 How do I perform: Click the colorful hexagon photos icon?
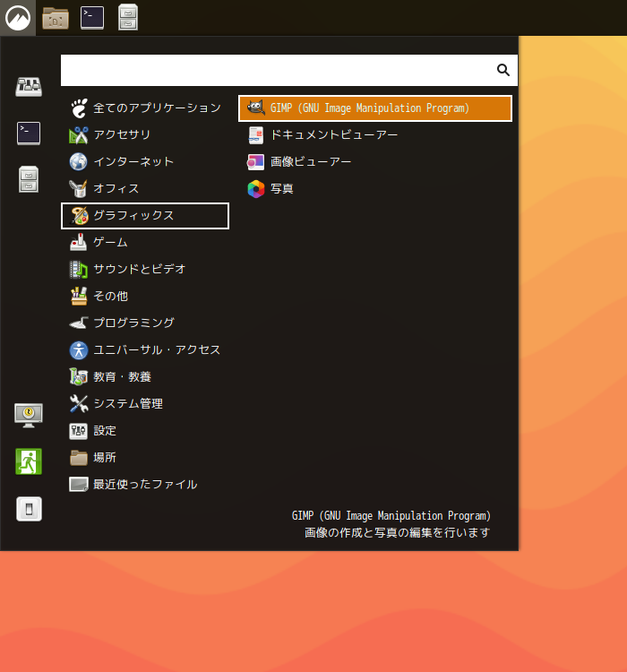pyautogui.click(x=256, y=189)
